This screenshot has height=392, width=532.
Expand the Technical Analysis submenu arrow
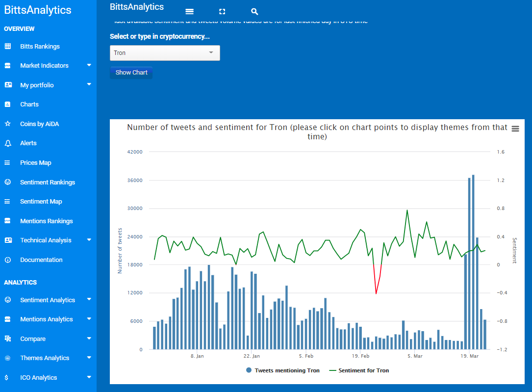89,239
